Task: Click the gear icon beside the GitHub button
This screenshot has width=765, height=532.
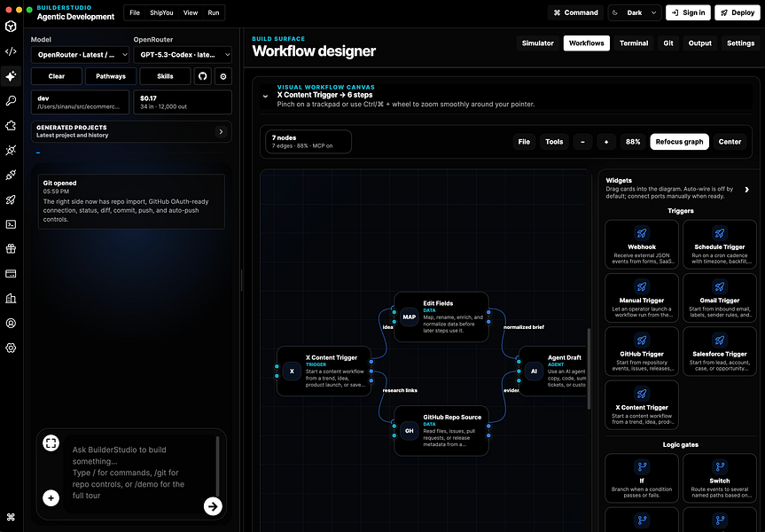Action: [223, 76]
